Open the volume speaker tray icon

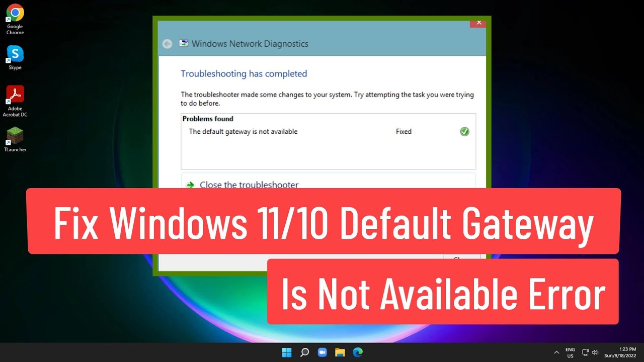click(595, 352)
